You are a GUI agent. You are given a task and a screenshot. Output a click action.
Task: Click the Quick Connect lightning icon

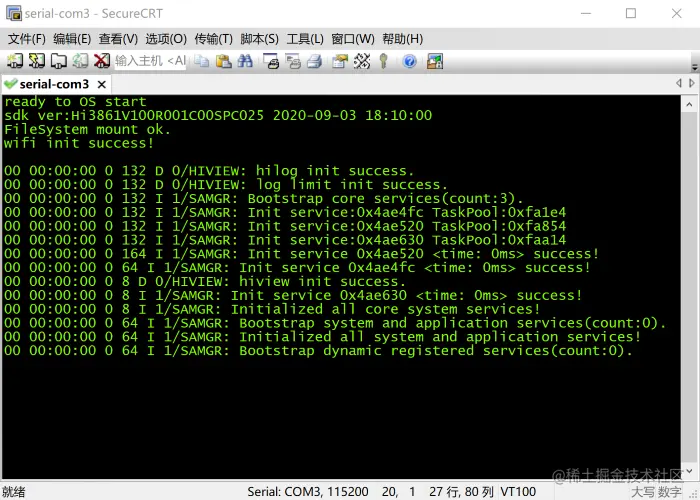pos(37,61)
